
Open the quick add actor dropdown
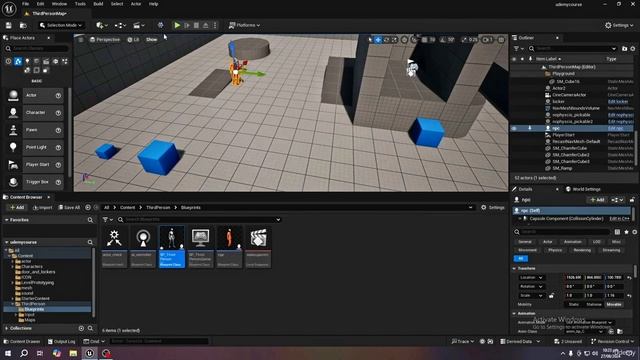pyautogui.click(x=102, y=25)
